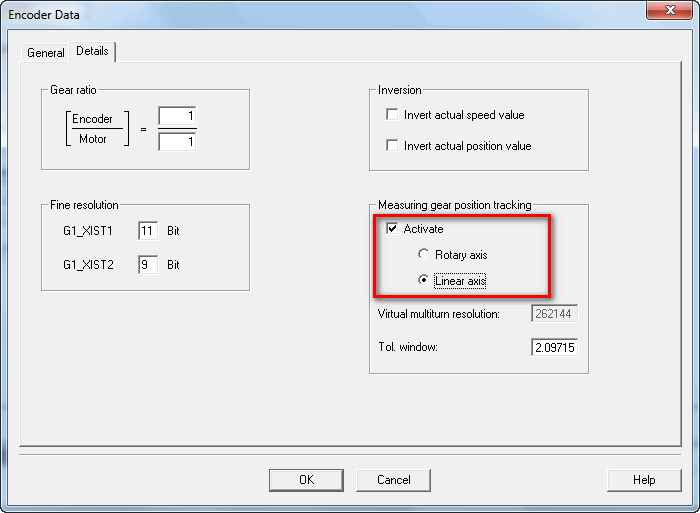The image size is (700, 513).
Task: Click the 'Encoder Data' window title
Action: (x=44, y=15)
